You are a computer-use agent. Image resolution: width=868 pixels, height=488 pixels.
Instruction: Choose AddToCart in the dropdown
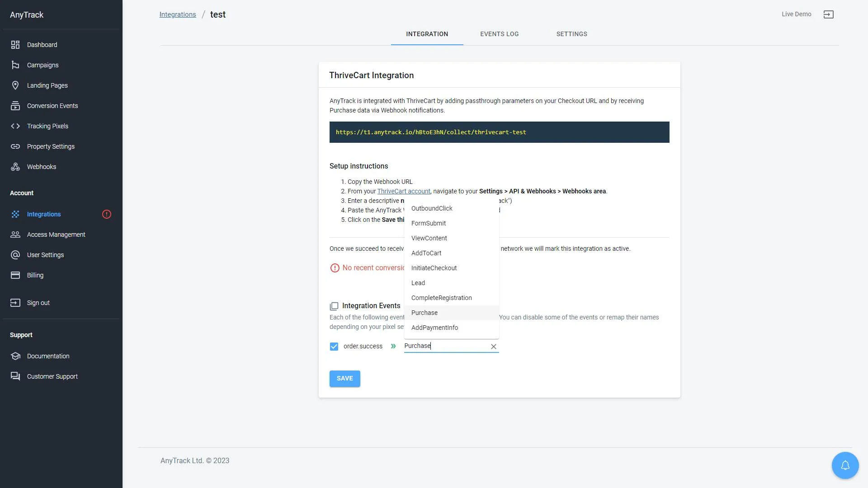(x=452, y=253)
